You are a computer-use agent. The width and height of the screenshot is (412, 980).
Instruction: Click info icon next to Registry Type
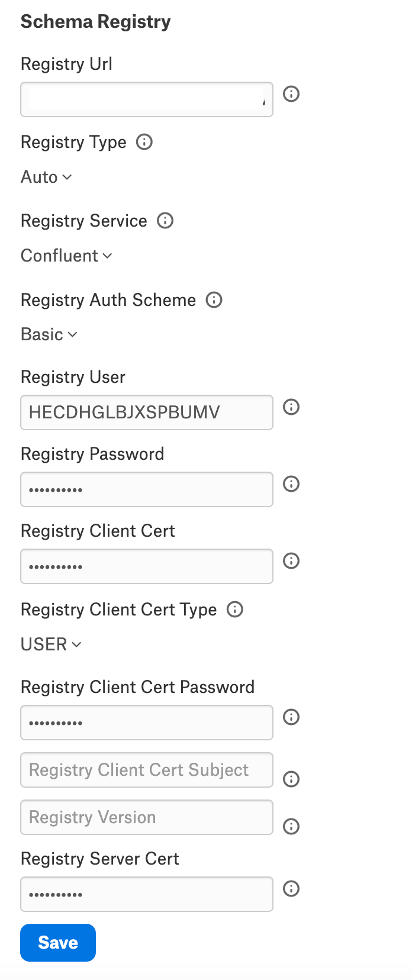coord(144,142)
